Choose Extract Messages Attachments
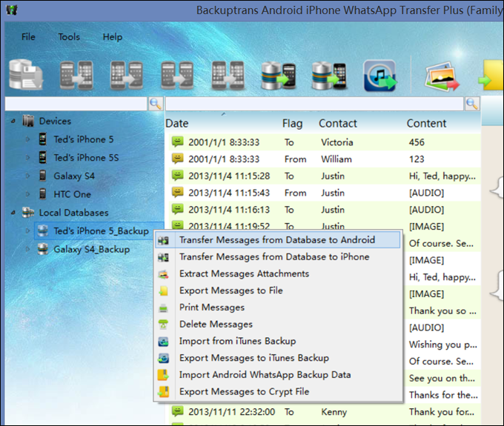The width and height of the screenshot is (504, 426). pos(278,273)
